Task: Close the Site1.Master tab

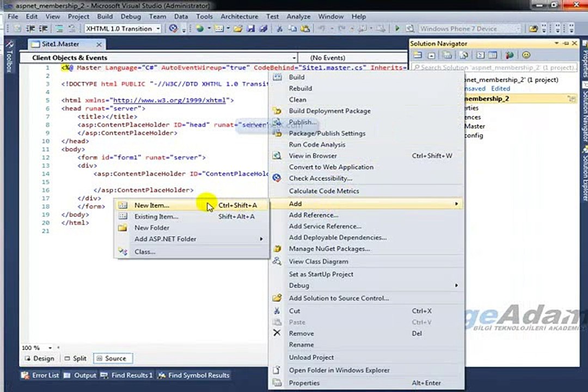Action: click(x=99, y=44)
